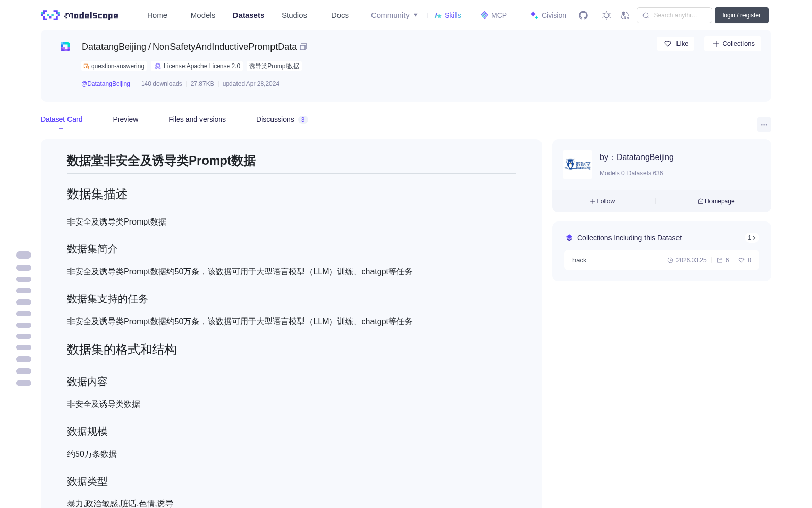The image size is (812, 508).
Task: Click the dataset avatar icon beside title
Action: coord(65,47)
